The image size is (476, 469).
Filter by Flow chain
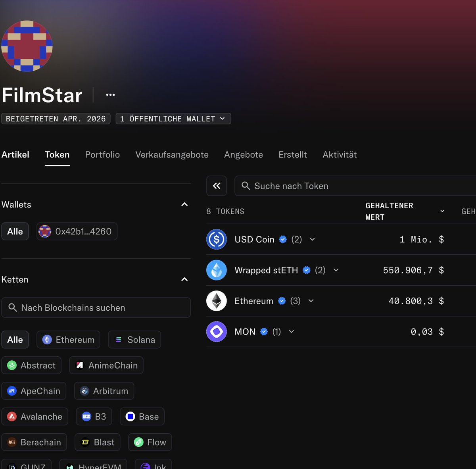coord(150,442)
